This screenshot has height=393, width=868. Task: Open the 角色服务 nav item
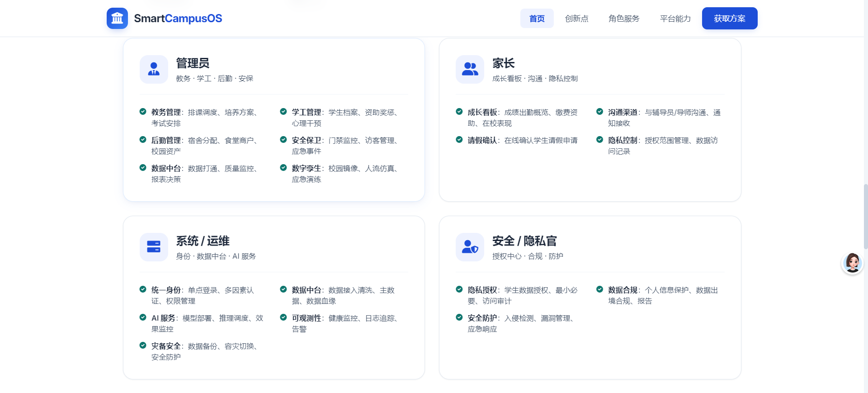click(624, 19)
